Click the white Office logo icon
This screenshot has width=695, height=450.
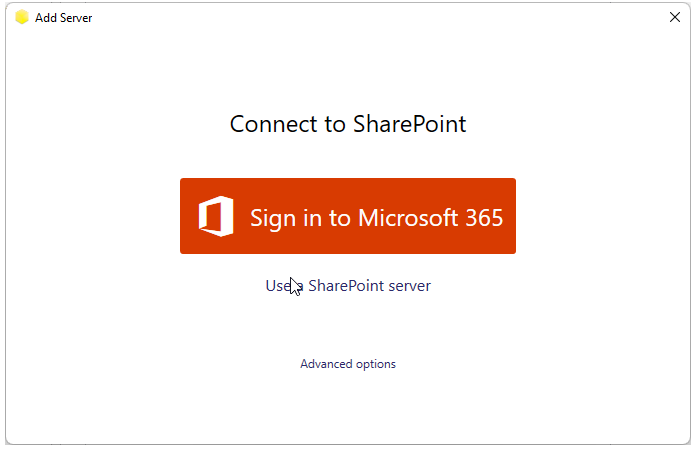point(216,216)
